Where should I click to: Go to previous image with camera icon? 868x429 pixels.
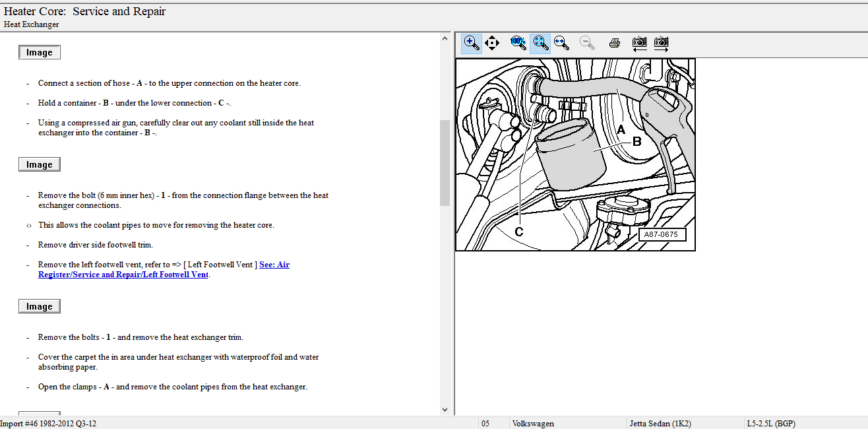pos(639,44)
